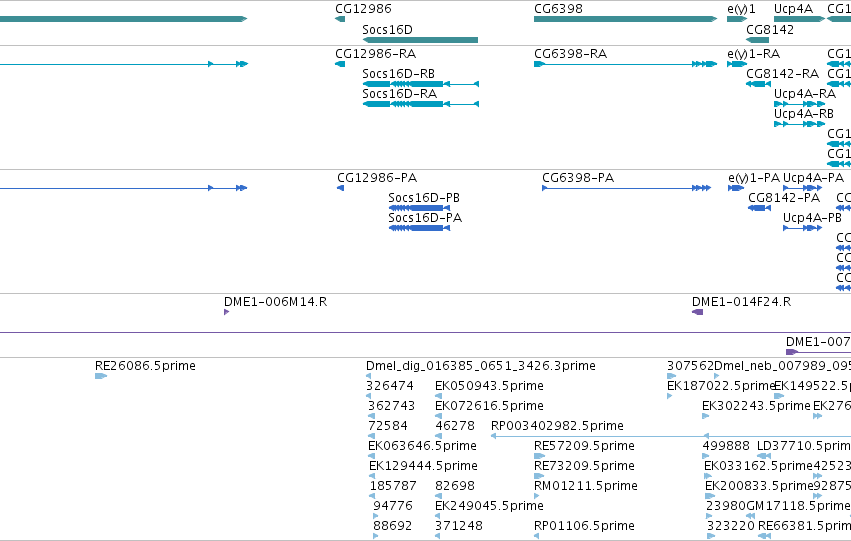This screenshot has width=851, height=541.
Task: Click the CG12986-RA transcript label
Action: (376, 54)
